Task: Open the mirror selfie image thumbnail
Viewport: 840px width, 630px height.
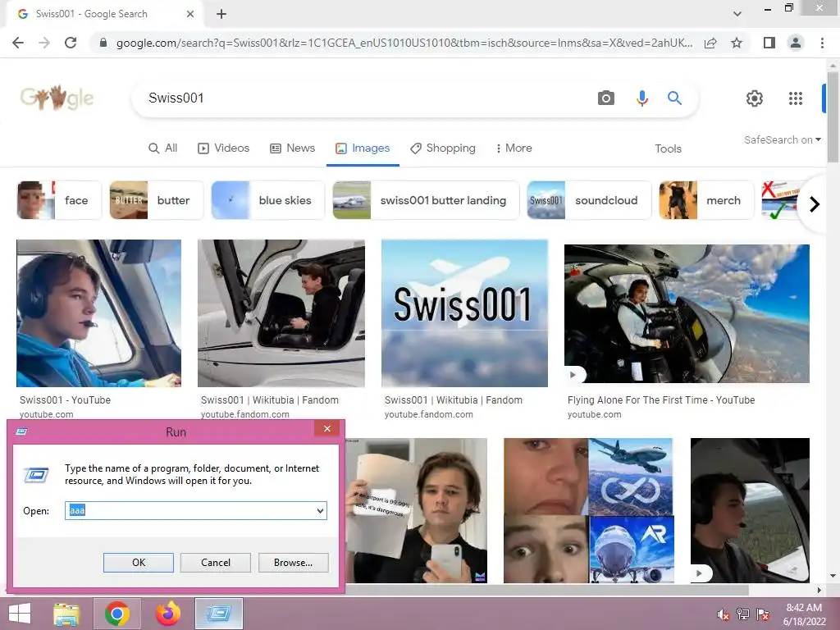Action: click(x=416, y=510)
